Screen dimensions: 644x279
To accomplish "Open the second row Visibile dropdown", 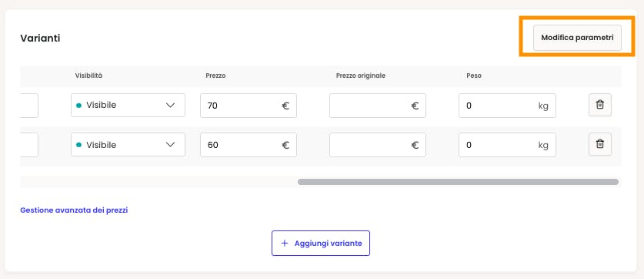I will [x=128, y=144].
